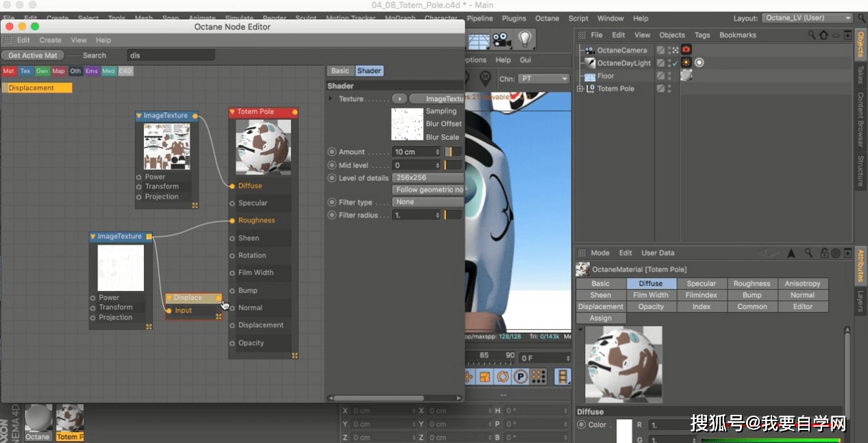
Task: Click OctaneDayLight's white ring tag
Action: 699,62
